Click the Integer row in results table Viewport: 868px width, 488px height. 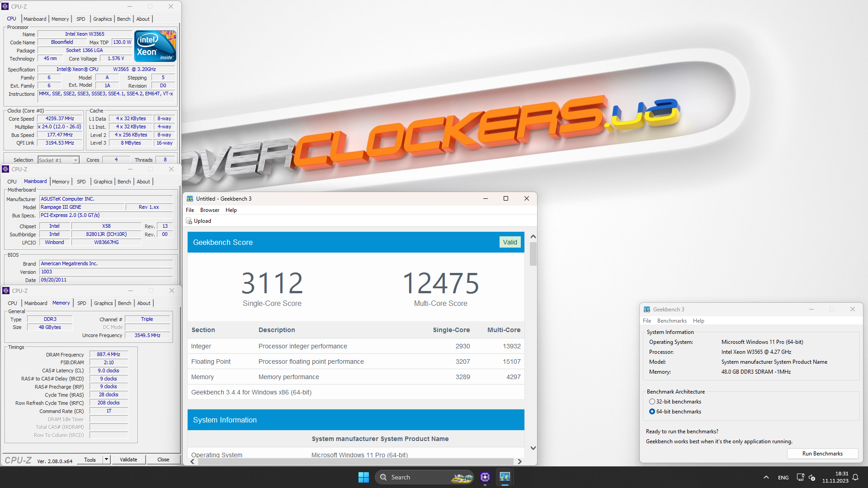(x=356, y=346)
